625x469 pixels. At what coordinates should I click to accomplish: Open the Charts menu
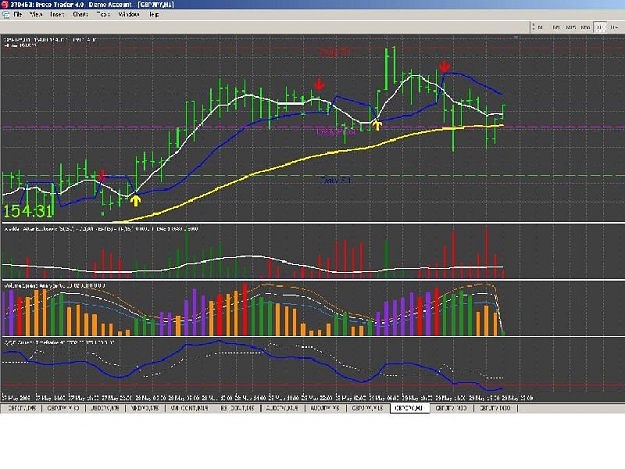click(80, 14)
